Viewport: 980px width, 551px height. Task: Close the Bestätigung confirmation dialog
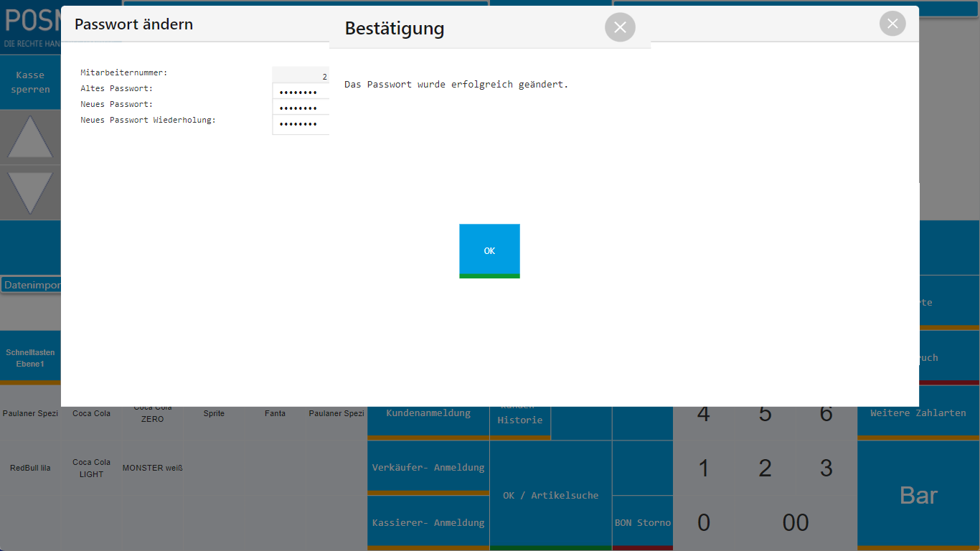(620, 27)
